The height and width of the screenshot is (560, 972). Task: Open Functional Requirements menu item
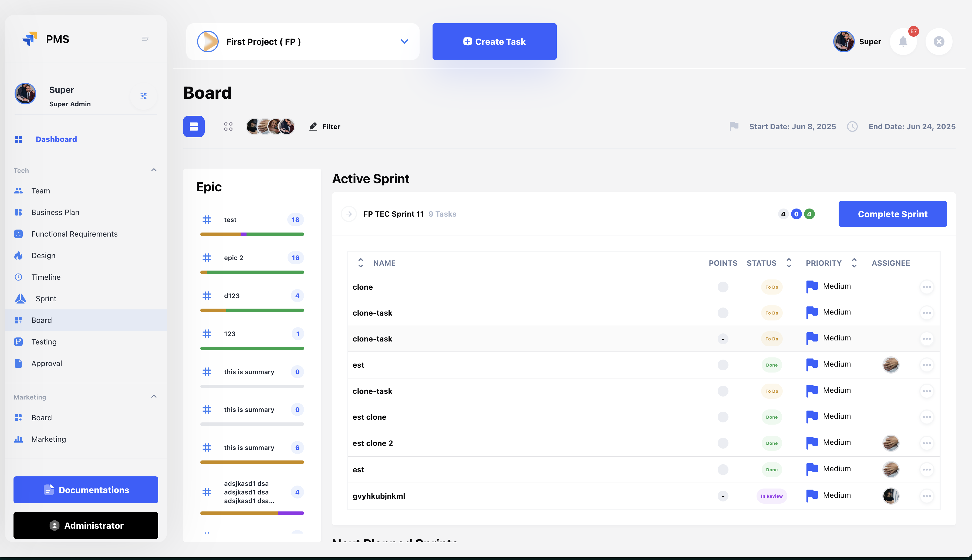pos(74,234)
